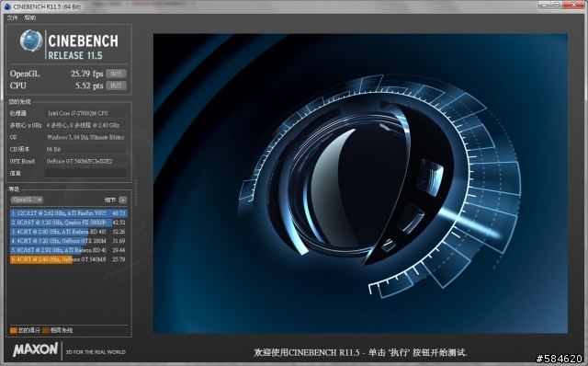Select ranking entry GeForce GTX 280M
Image resolution: width=588 pixels, height=366 pixels.
pyautogui.click(x=69, y=241)
